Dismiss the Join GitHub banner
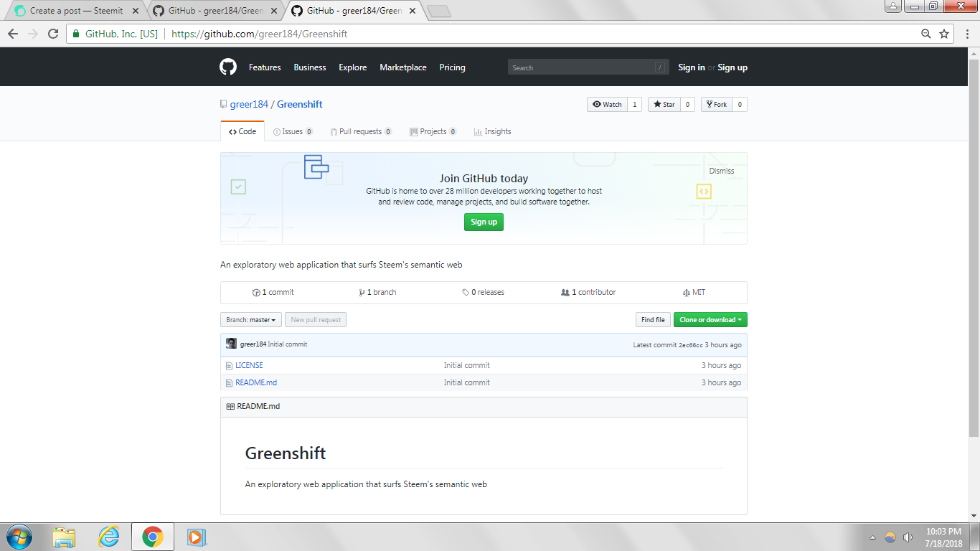Image resolution: width=980 pixels, height=551 pixels. (x=722, y=171)
